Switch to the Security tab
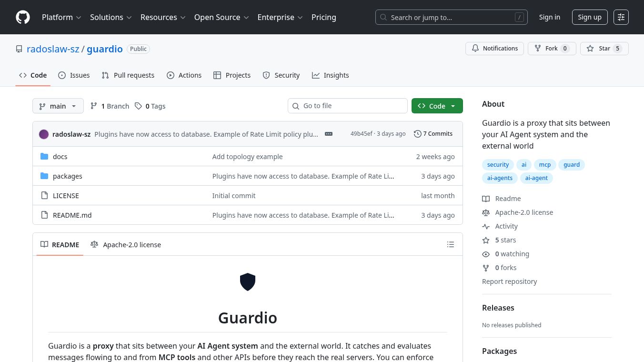The width and height of the screenshot is (644, 362). pyautogui.click(x=281, y=75)
